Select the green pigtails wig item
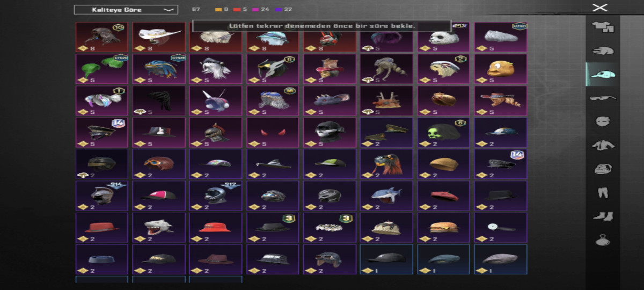 tap(102, 69)
